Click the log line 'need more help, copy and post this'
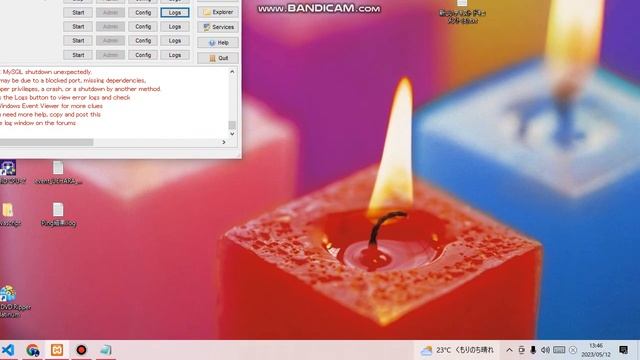 pyautogui.click(x=51, y=115)
